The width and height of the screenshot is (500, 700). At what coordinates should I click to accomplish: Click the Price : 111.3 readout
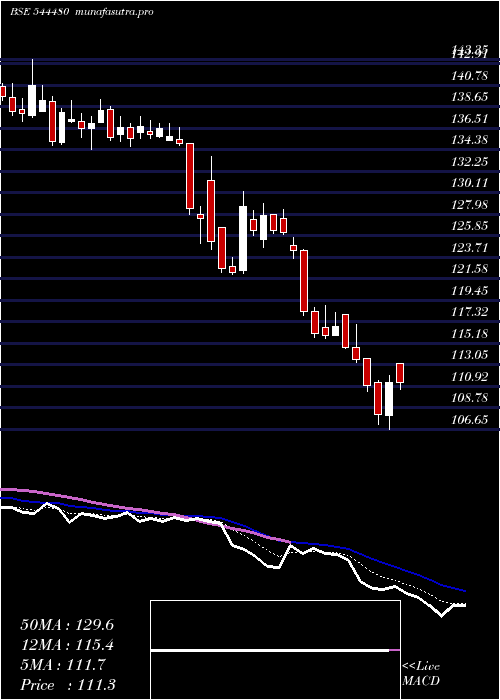68,685
